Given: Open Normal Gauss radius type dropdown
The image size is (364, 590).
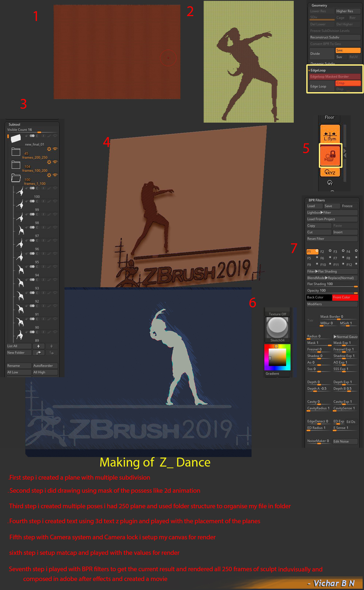Looking at the screenshot, I should 345,337.
